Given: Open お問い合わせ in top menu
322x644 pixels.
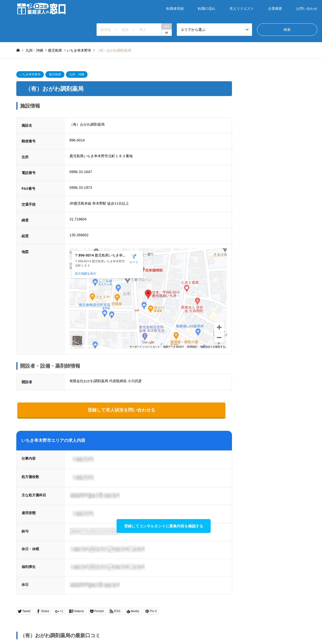Looking at the screenshot, I should 307,9.
